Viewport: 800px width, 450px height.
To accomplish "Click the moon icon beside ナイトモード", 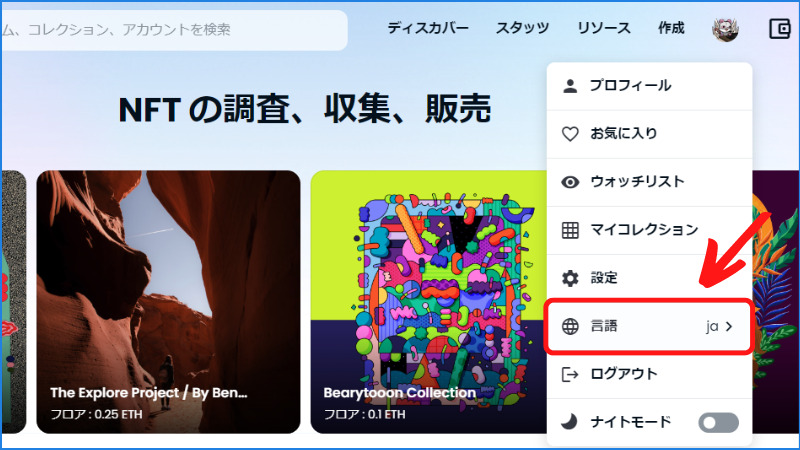I will pos(569,421).
